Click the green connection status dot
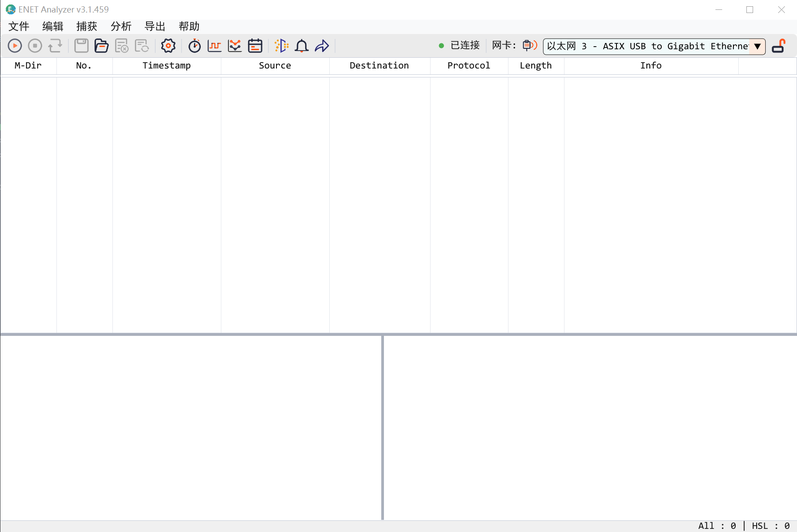This screenshot has height=532, width=797. point(441,46)
